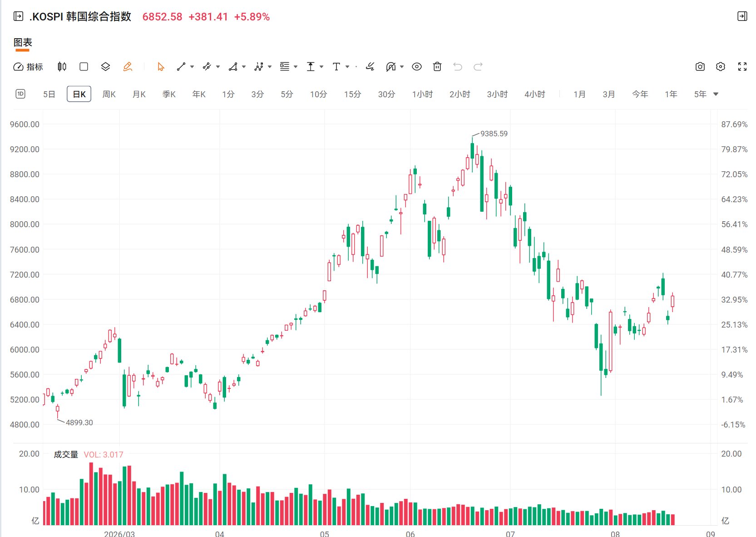Enter fullscreen chart mode

[x=742, y=67]
